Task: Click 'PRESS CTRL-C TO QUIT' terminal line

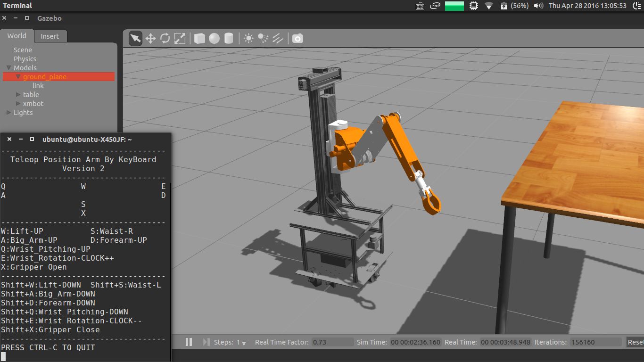Action: (x=48, y=347)
